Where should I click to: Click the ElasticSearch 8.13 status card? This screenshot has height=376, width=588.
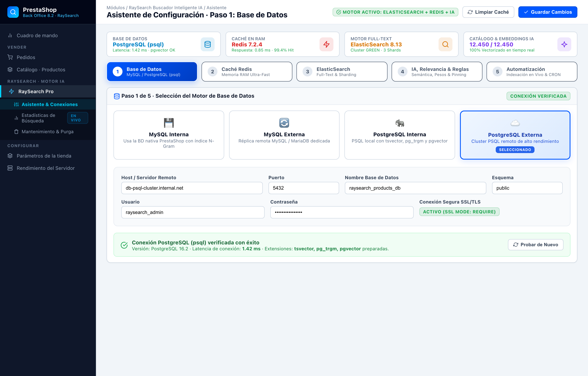pyautogui.click(x=401, y=44)
